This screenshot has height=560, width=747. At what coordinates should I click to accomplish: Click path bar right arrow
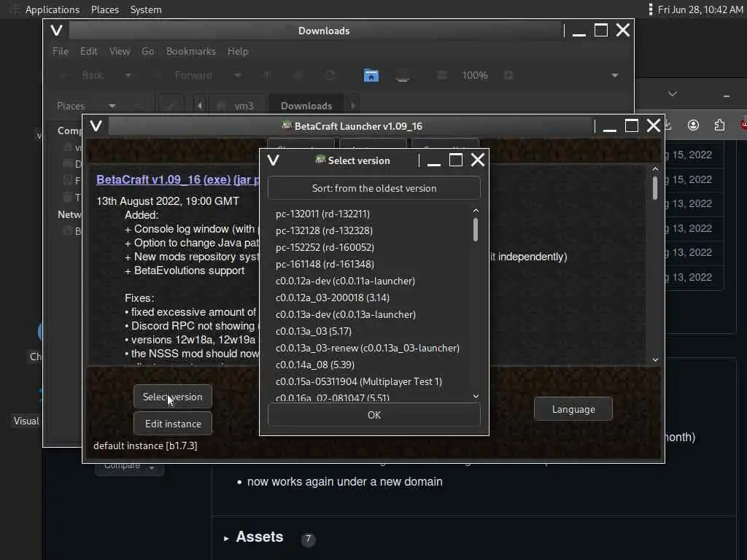click(353, 106)
